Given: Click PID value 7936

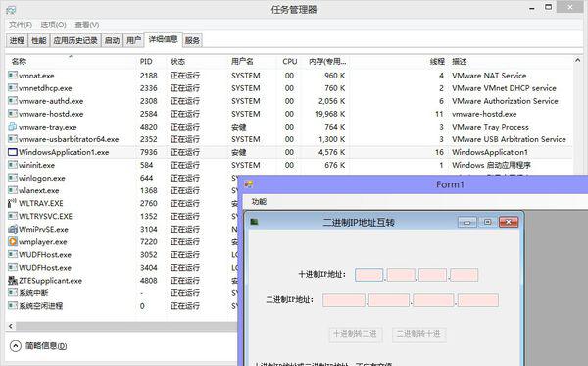Looking at the screenshot, I should 149,152.
